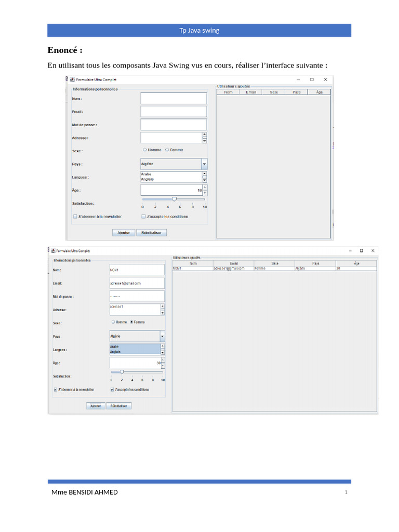Click the Email column header of the empty table

tap(251, 92)
